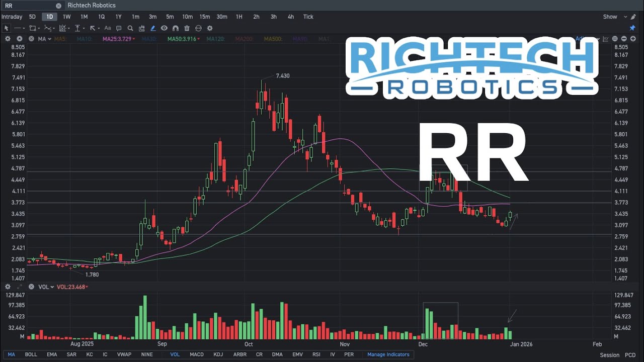Zoom out chart with minus icon

(624, 39)
